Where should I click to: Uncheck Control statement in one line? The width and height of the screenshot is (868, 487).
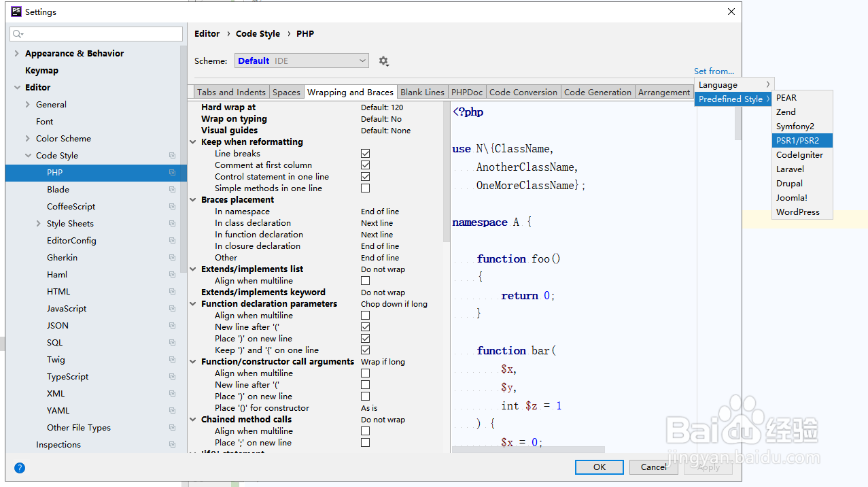(x=366, y=177)
